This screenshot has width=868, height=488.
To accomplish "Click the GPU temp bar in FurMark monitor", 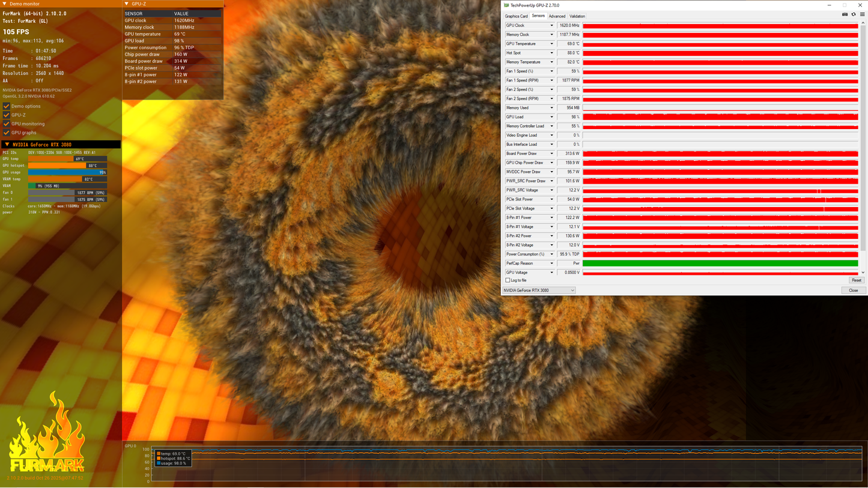I will [x=67, y=159].
